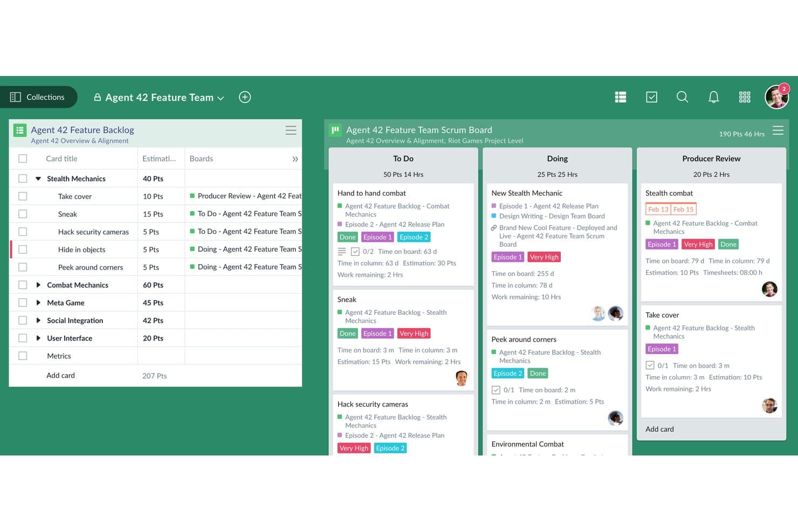This screenshot has width=798, height=532.
Task: Click Add card in Producer Review column
Action: (659, 429)
